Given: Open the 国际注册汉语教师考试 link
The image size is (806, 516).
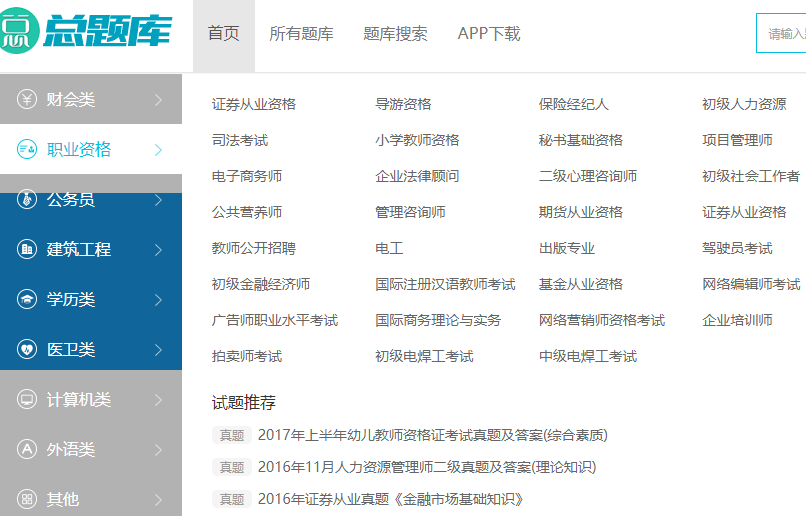Looking at the screenshot, I should click(445, 284).
